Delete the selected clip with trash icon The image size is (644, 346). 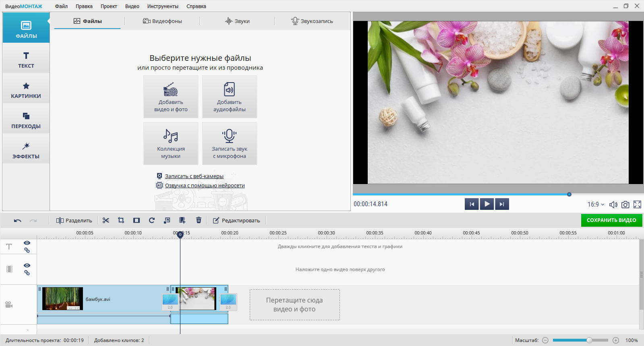pyautogui.click(x=199, y=220)
